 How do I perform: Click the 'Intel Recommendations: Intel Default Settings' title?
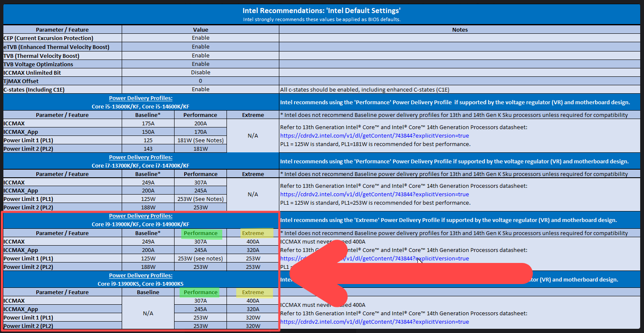click(x=322, y=11)
